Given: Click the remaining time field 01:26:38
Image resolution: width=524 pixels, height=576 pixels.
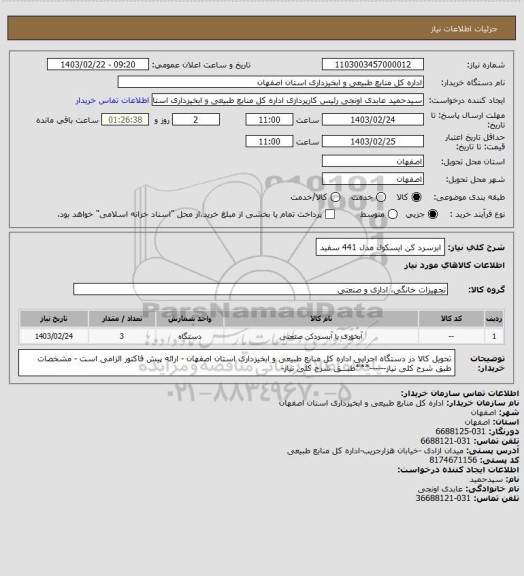Looking at the screenshot, I should [125, 120].
